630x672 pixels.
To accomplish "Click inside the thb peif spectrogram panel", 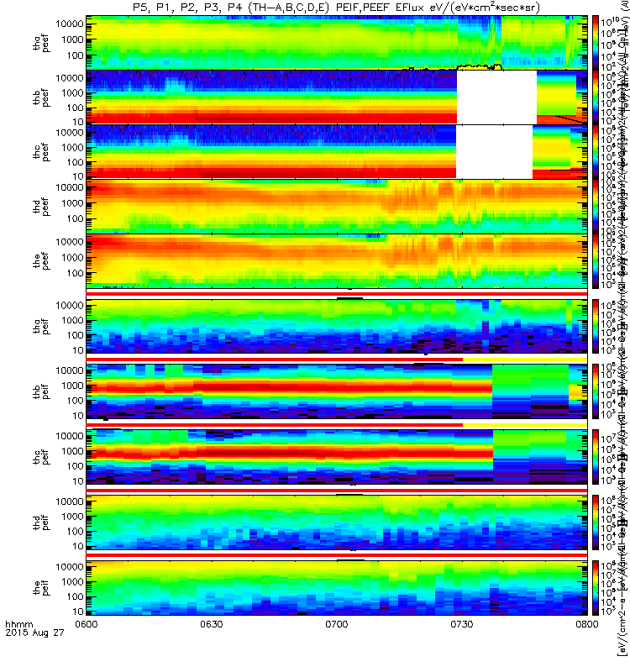I will pyautogui.click(x=337, y=391).
